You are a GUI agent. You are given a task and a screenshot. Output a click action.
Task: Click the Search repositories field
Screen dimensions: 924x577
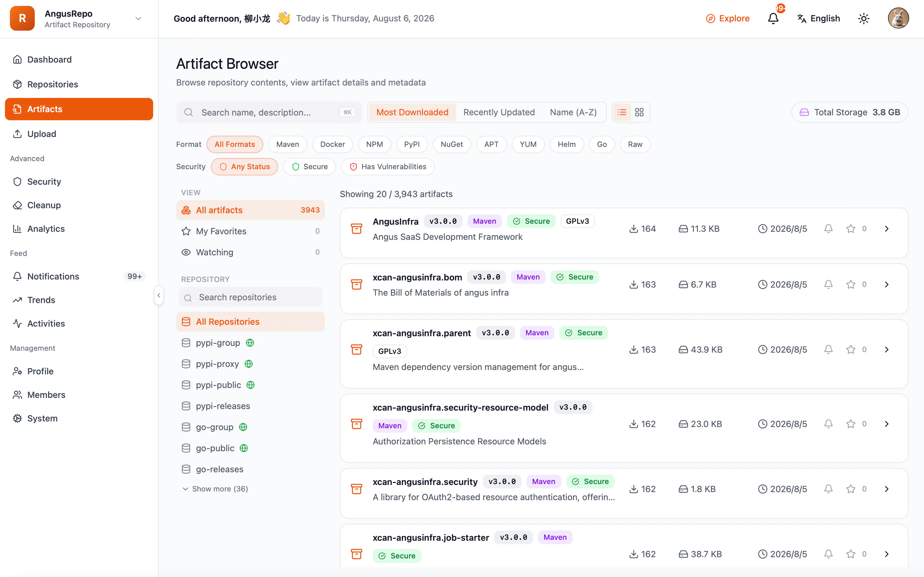(250, 297)
